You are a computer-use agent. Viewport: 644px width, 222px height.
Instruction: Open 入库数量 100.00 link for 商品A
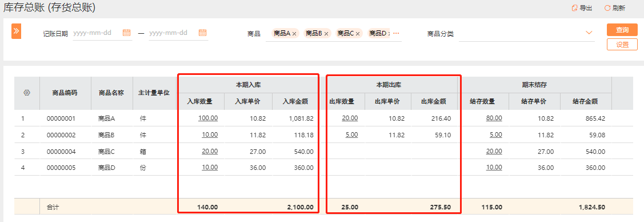point(208,118)
